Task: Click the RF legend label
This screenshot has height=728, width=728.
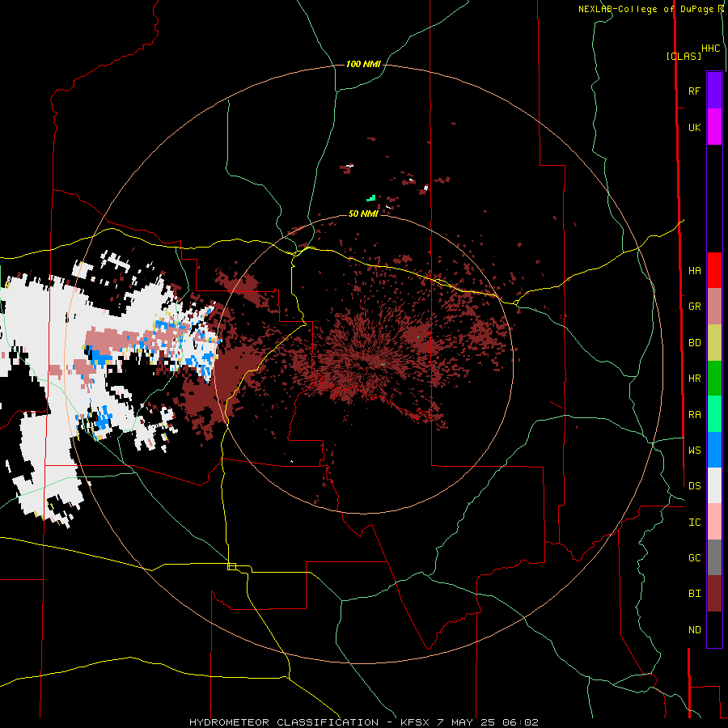Action: coord(694,91)
